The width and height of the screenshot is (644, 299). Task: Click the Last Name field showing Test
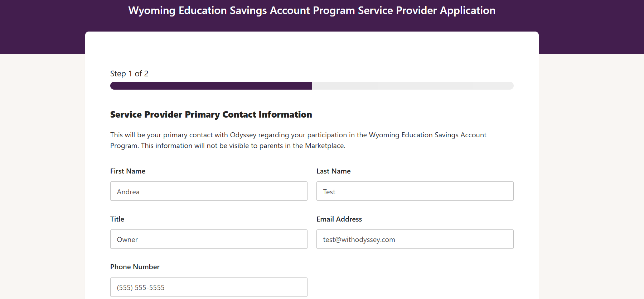coord(415,191)
